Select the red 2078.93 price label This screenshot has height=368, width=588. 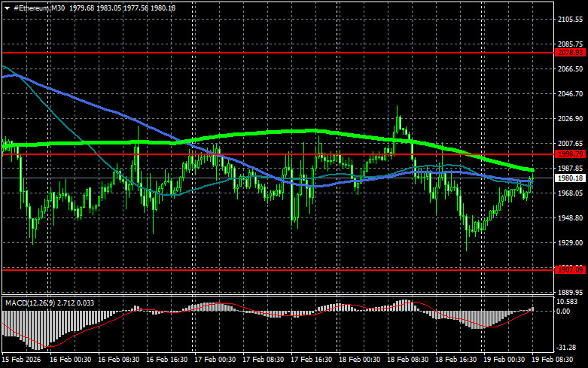[571, 53]
